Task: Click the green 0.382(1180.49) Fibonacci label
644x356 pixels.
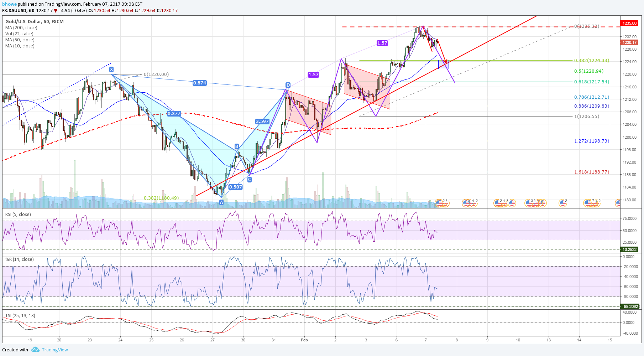Action: (161, 198)
